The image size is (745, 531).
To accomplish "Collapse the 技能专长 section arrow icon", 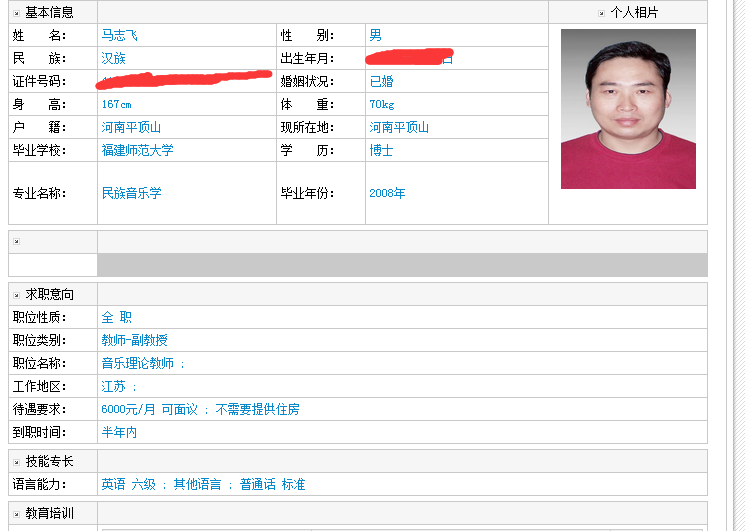I will click(x=17, y=462).
